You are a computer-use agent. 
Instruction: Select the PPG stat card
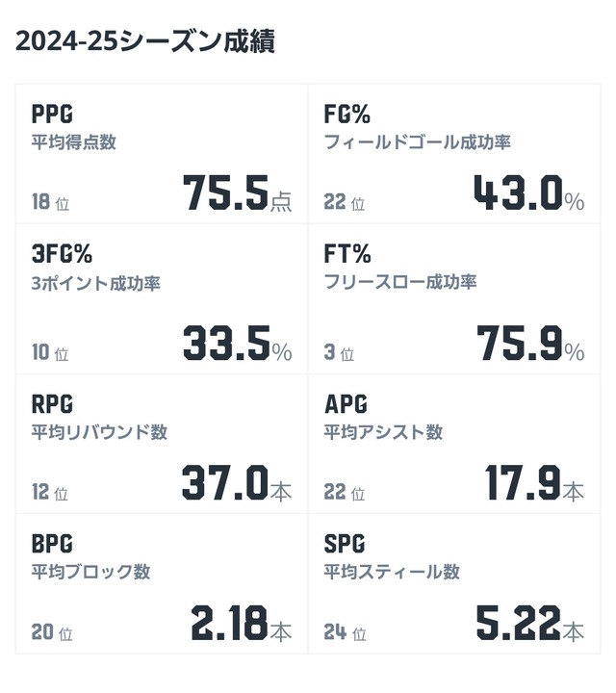pos(162,154)
